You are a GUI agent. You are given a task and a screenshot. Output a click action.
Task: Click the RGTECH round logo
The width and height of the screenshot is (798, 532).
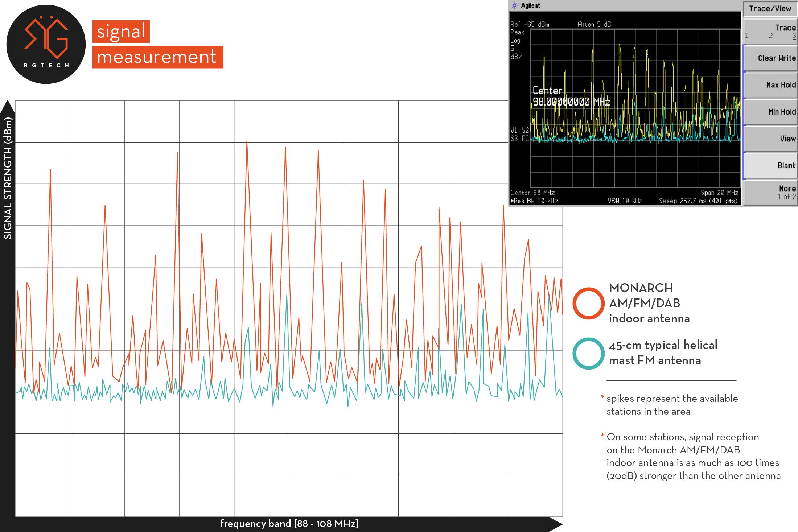[x=46, y=44]
